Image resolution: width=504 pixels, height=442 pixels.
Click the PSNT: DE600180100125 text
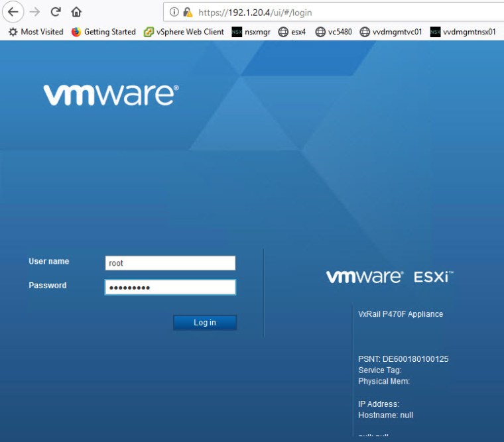(403, 359)
